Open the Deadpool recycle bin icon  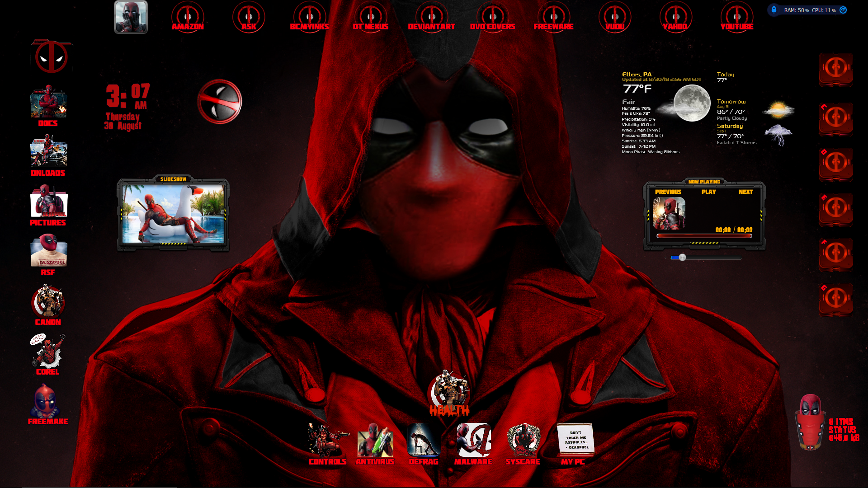pos(810,422)
